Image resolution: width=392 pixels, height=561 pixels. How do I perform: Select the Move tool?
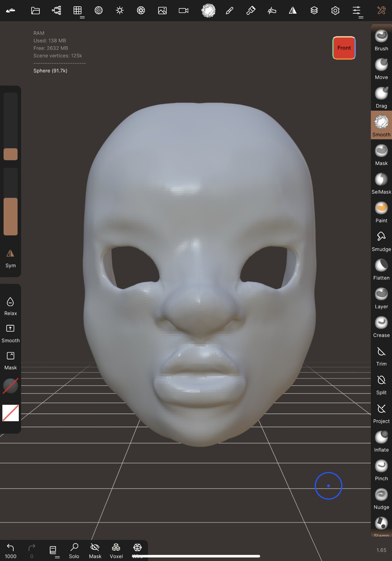tap(381, 69)
